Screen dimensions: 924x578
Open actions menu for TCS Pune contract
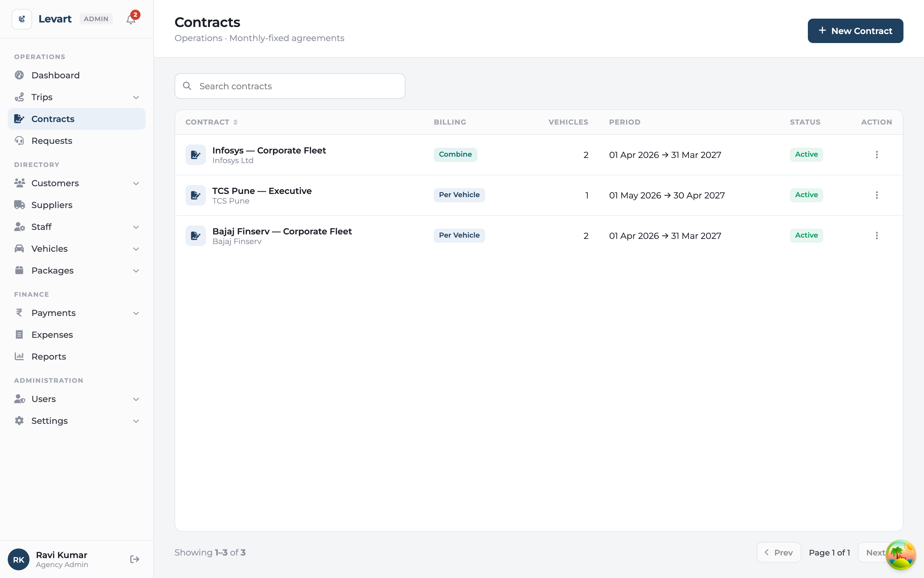877,195
